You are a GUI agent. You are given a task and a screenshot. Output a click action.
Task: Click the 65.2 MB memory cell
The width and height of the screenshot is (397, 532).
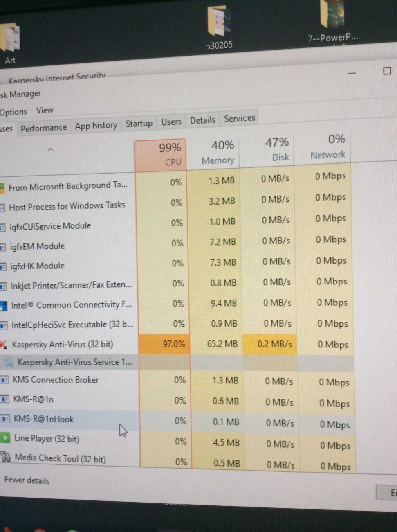coord(217,344)
